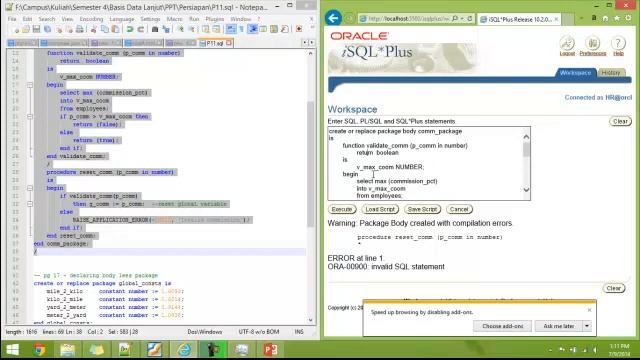Viewport: 640px width, 360px height.
Task: Click the Redo icon in Notepad++ toolbar
Action: [x=141, y=29]
